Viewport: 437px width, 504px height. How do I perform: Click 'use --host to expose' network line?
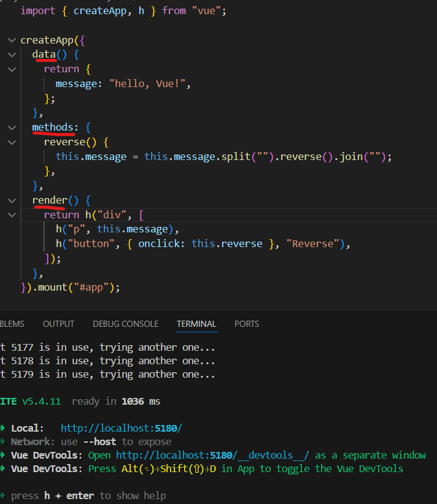coord(116,441)
